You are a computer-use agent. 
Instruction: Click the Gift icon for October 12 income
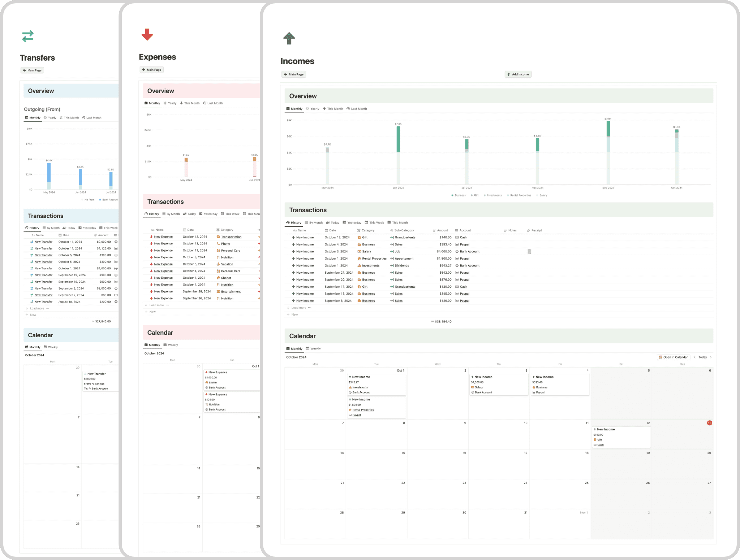coord(359,238)
